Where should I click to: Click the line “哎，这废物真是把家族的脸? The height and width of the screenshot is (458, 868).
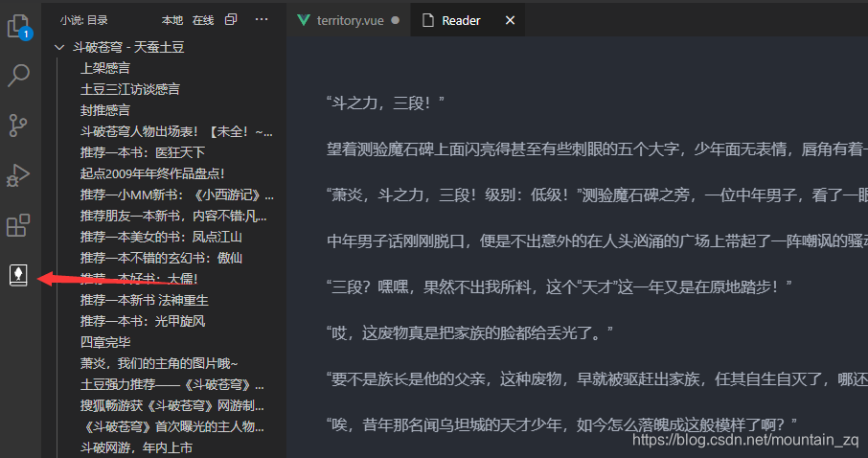click(x=469, y=332)
